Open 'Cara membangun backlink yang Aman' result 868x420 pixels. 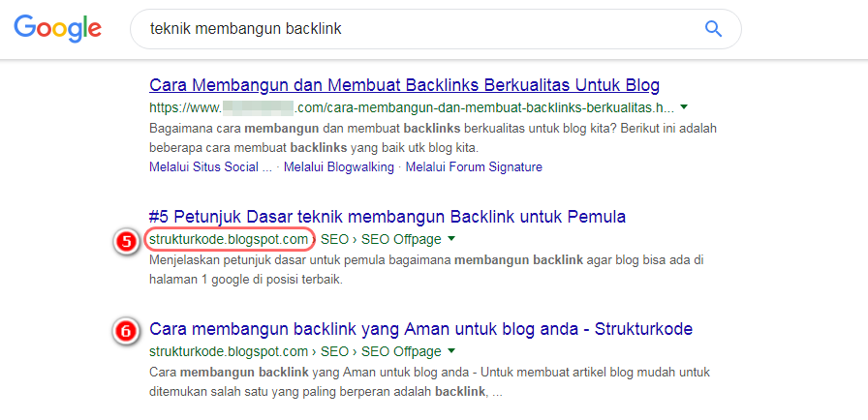[x=420, y=329]
